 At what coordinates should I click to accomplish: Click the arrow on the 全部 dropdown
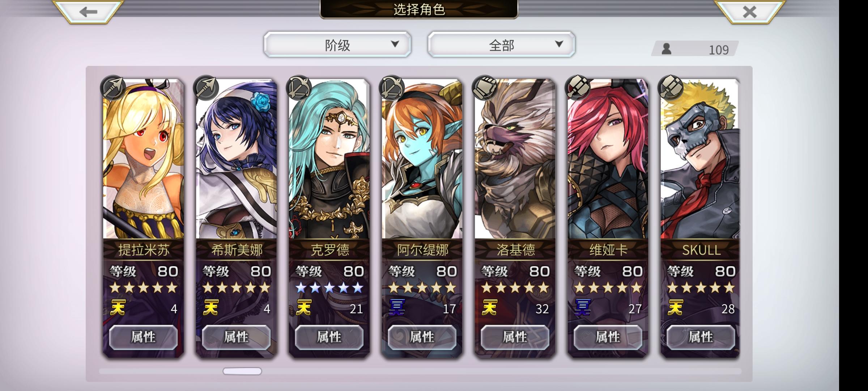tap(559, 44)
